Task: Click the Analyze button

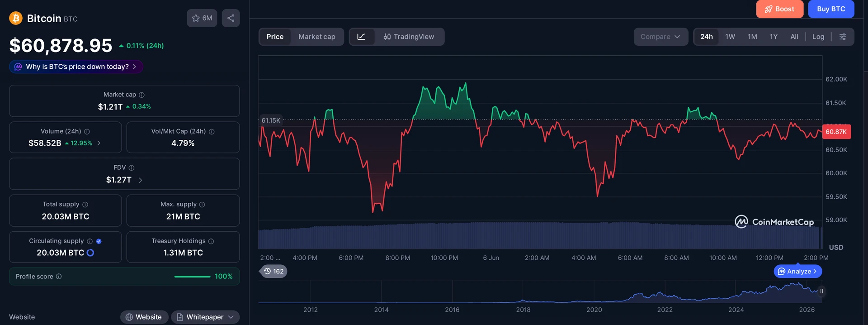Action: (798, 271)
